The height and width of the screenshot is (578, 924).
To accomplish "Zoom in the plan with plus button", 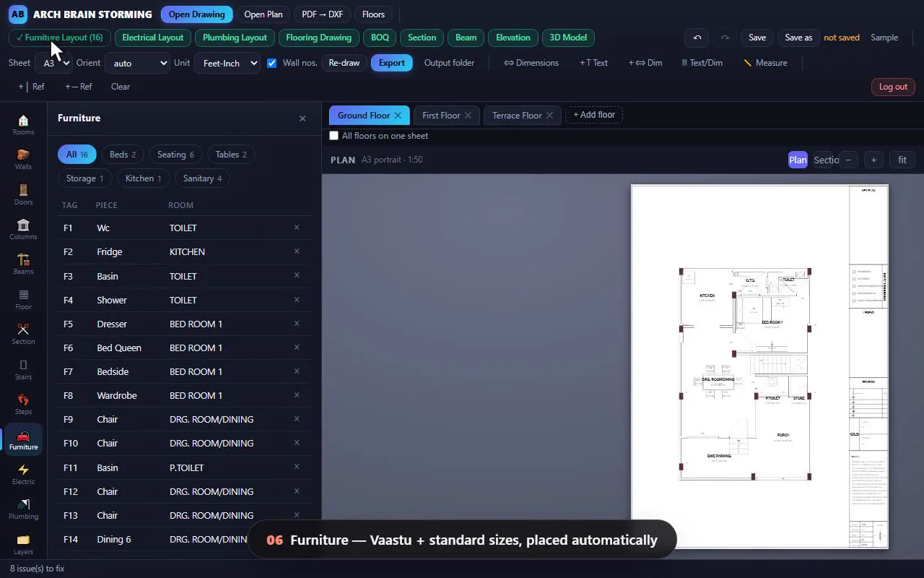I will coord(873,160).
